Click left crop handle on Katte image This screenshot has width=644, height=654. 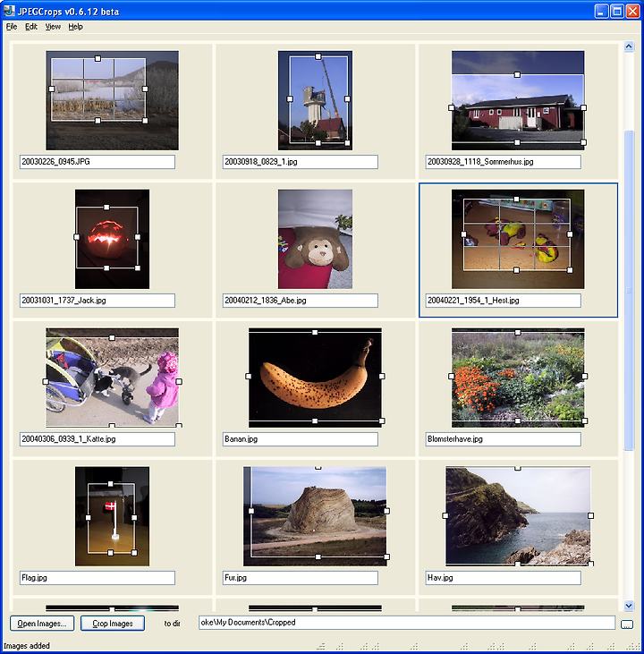46,381
